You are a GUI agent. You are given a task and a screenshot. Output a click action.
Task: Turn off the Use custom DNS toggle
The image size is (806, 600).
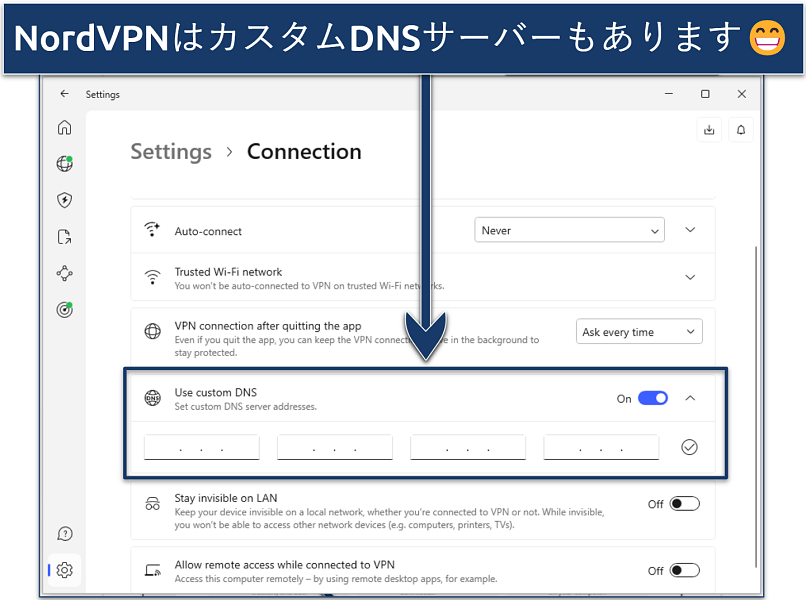coord(653,398)
